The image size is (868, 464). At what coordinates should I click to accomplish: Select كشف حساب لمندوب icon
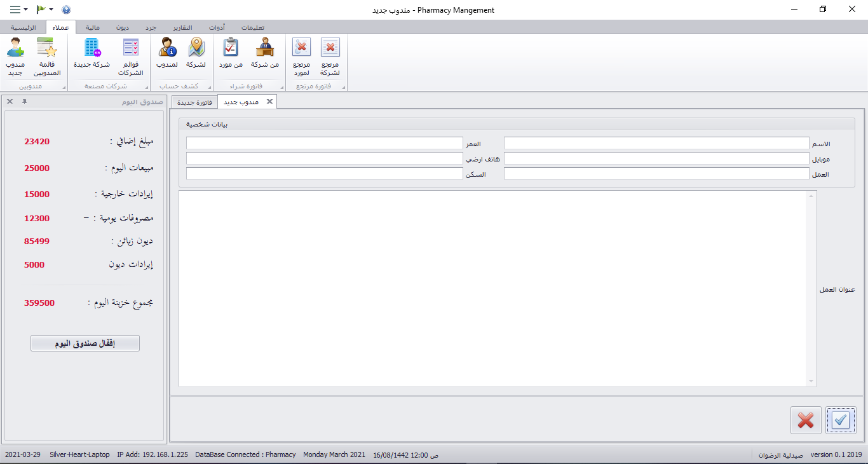[167, 48]
